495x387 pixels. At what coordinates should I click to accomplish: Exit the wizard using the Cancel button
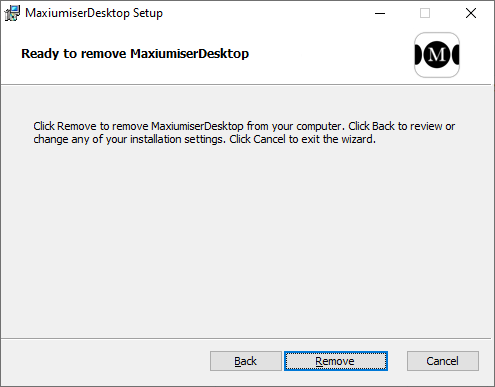[x=443, y=361]
